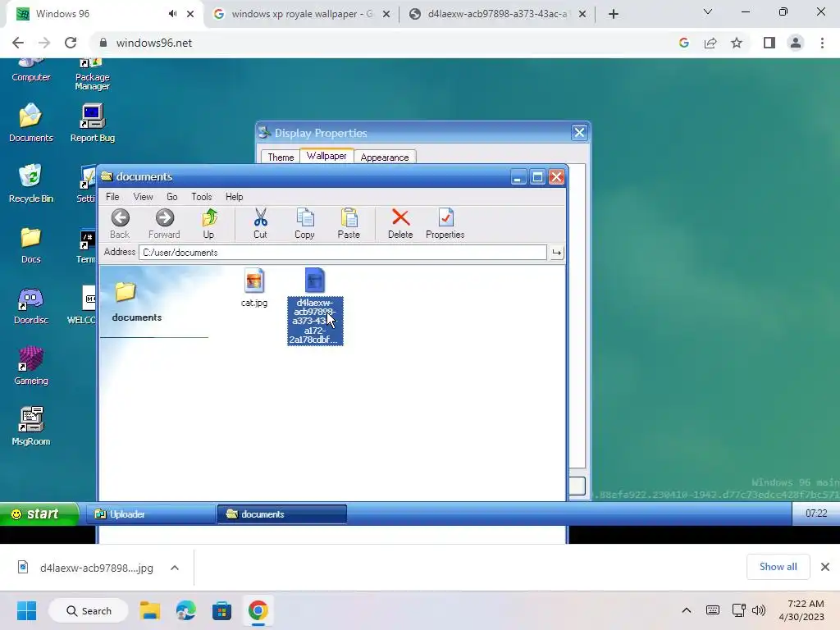Switch to Appearance tab in Display Properties
The height and width of the screenshot is (630, 840).
(385, 157)
